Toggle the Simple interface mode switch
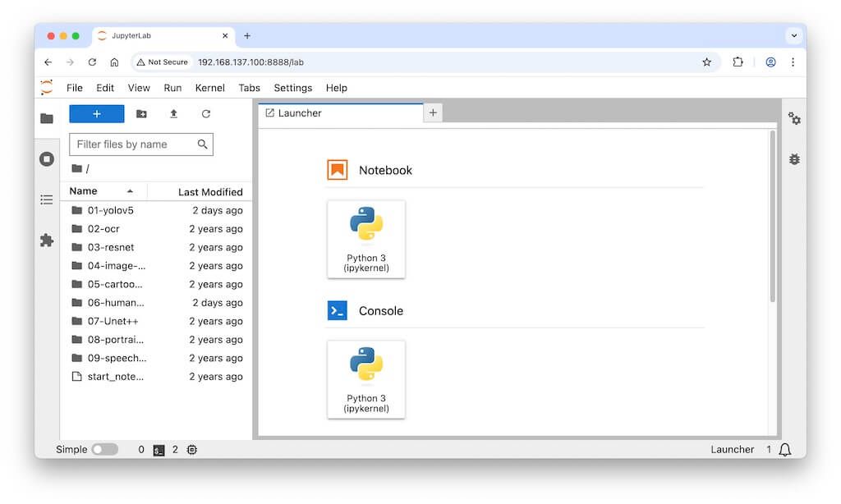This screenshot has width=841, height=504. point(104,450)
